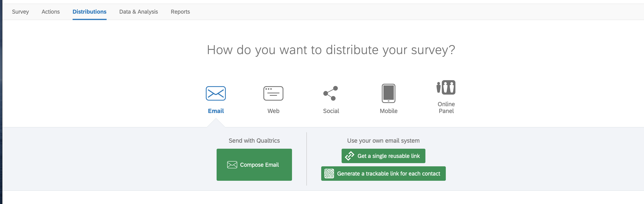This screenshot has height=204, width=644.
Task: Choose the Online Panel people icon
Action: tap(446, 87)
